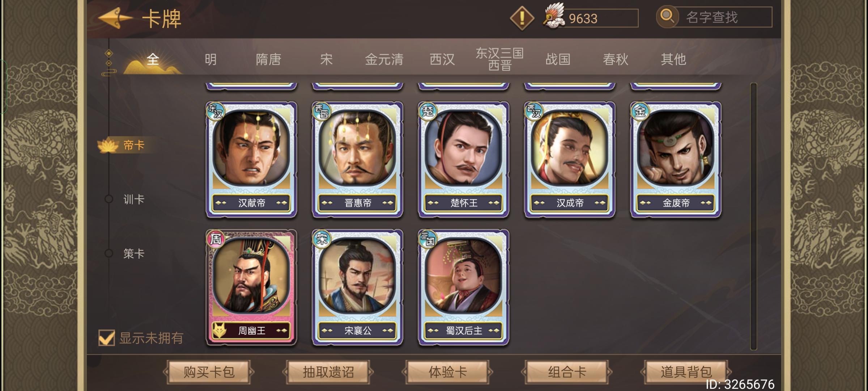Screen dimensions: 868x391
Task: Open the exclamation info diamond icon
Action: point(522,18)
